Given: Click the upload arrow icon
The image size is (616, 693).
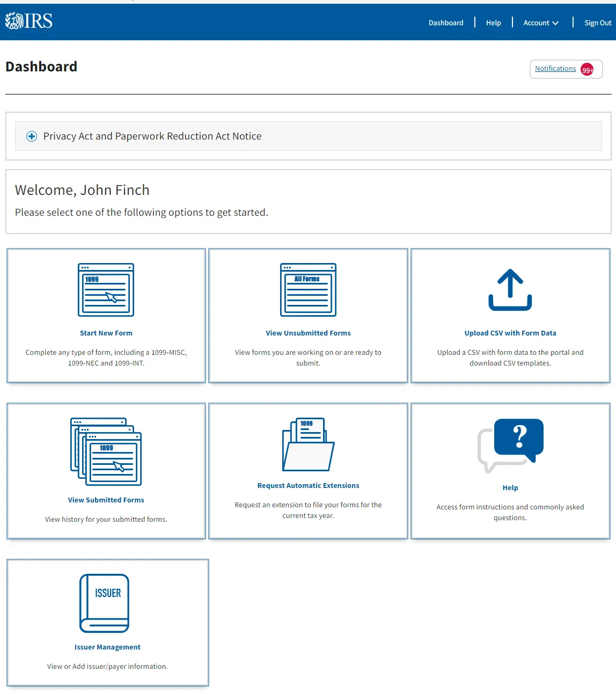Looking at the screenshot, I should click(510, 290).
